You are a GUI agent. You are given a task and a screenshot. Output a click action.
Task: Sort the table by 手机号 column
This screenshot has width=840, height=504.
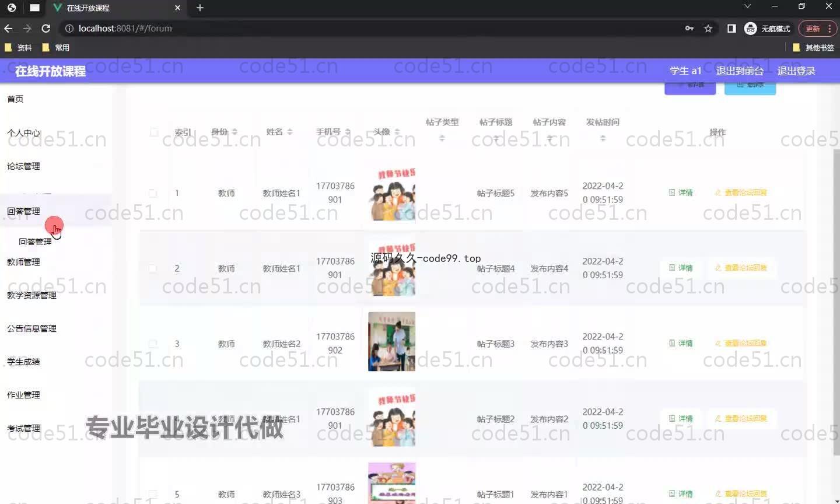[348, 132]
